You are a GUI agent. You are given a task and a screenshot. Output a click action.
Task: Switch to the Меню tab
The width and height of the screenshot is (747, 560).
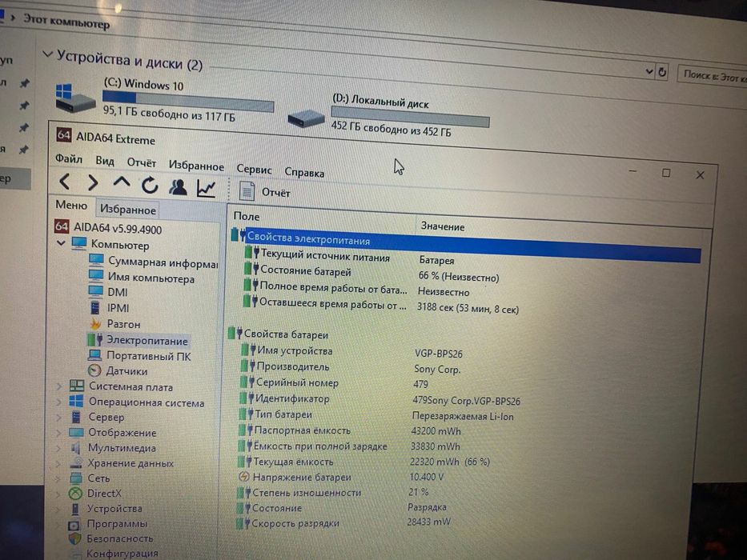coord(71,206)
